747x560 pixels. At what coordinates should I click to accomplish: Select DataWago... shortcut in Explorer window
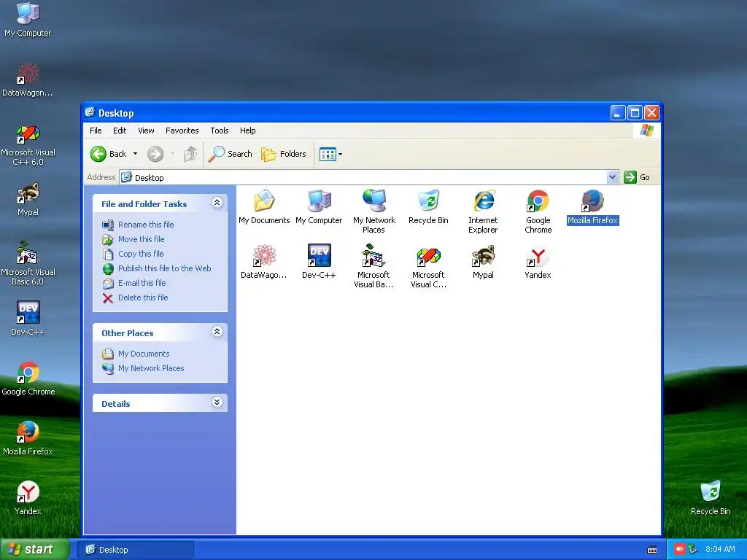(x=264, y=262)
